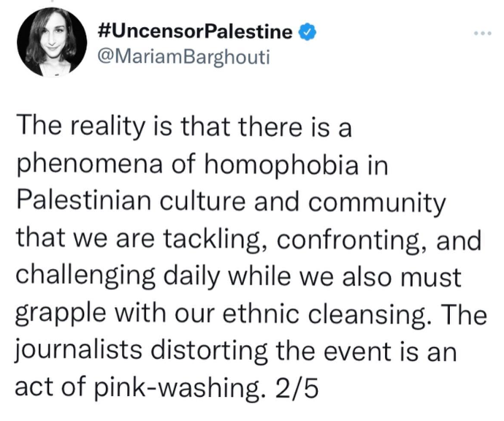The image size is (504, 421).
Task: Click the word "community" in the tweet
Action: 377,203
